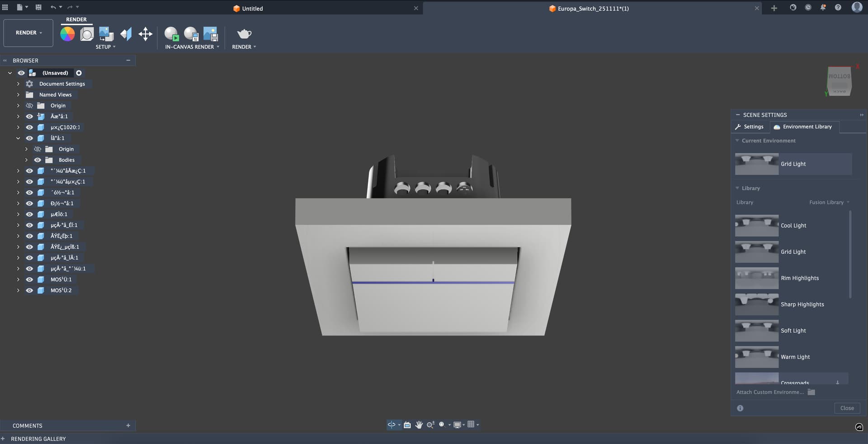
Task: Open the RENDER workspace dropdown
Action: coord(28,33)
